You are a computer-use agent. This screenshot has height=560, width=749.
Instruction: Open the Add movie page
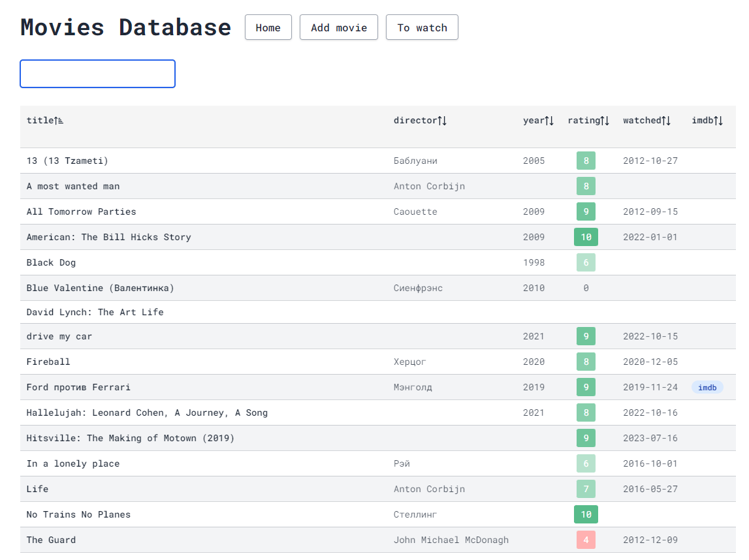pos(339,27)
